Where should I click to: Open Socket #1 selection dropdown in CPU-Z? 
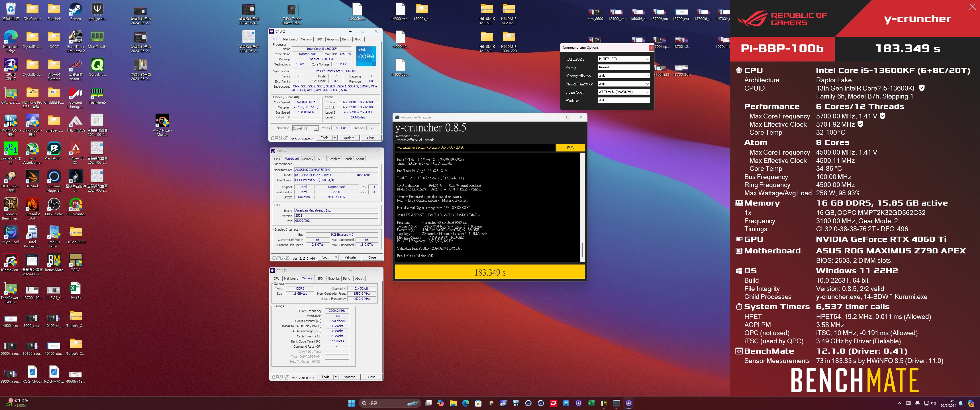coord(305,128)
